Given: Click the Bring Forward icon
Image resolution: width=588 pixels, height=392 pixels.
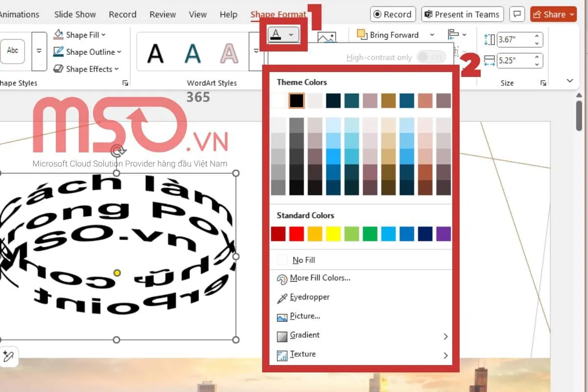Looking at the screenshot, I should click(x=362, y=35).
